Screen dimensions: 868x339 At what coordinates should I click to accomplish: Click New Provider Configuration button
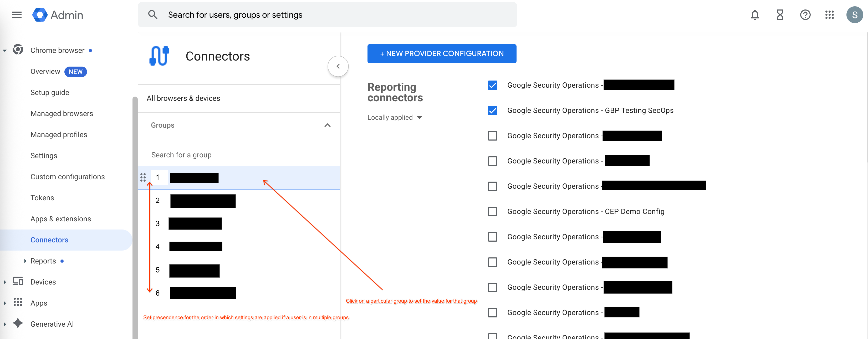442,54
